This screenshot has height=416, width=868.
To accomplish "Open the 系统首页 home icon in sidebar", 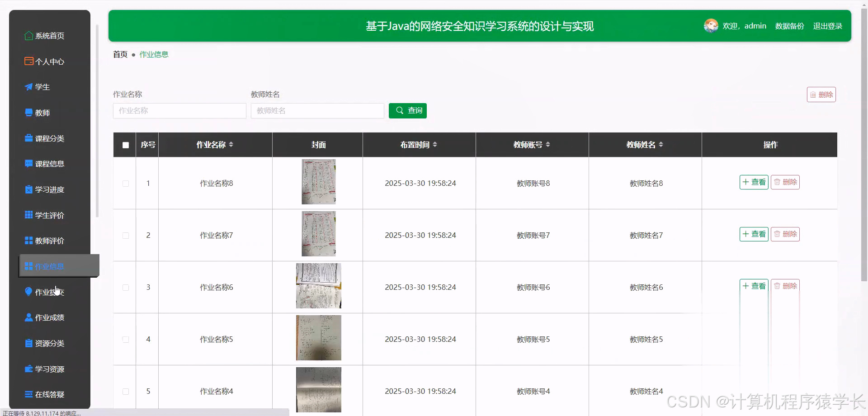I will [28, 35].
